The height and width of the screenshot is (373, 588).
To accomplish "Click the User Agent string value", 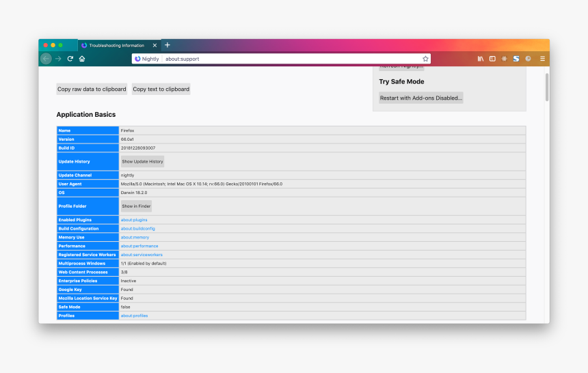I will (202, 184).
